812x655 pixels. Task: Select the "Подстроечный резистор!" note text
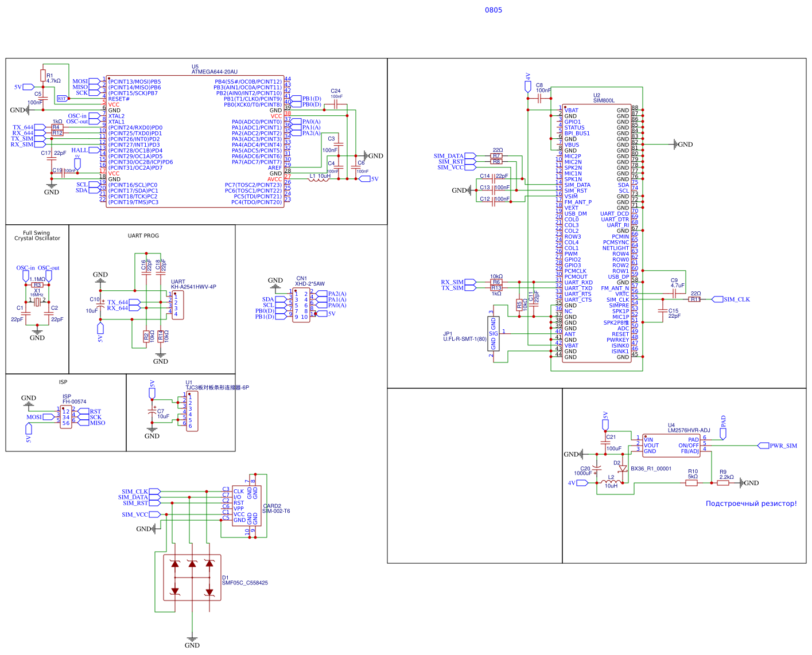tap(751, 504)
